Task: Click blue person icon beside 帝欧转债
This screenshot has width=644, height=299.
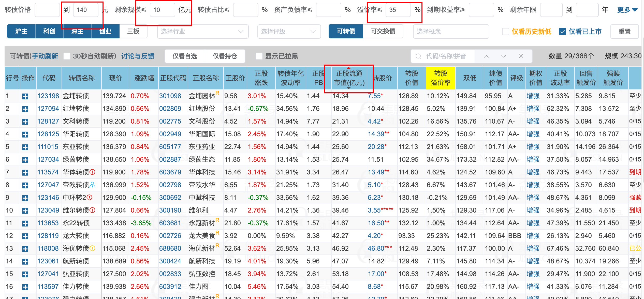Action: [93, 185]
